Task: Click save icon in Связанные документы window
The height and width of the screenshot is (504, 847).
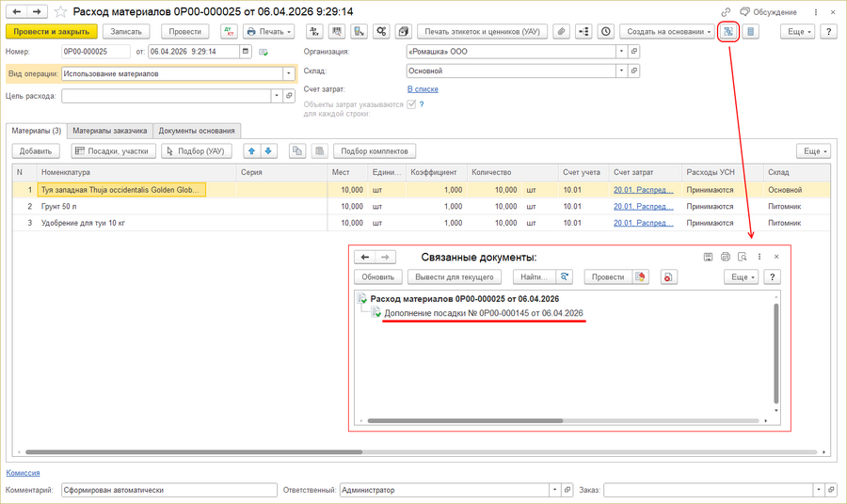Action: pos(708,257)
